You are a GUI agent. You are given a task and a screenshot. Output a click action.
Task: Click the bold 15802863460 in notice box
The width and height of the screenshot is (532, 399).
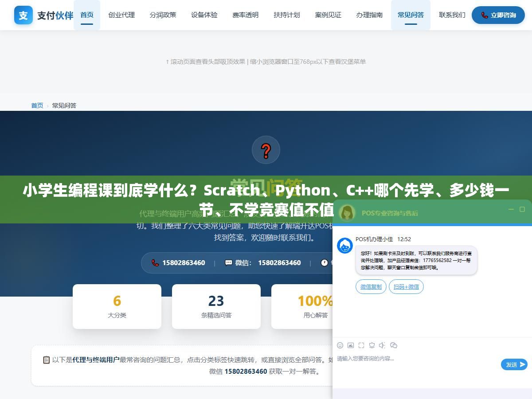point(246,372)
